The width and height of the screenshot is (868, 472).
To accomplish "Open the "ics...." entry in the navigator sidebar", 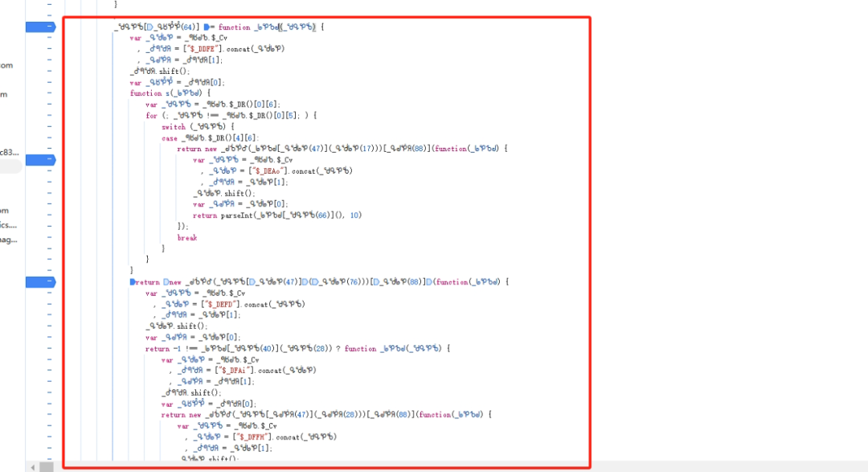I will pos(8,225).
